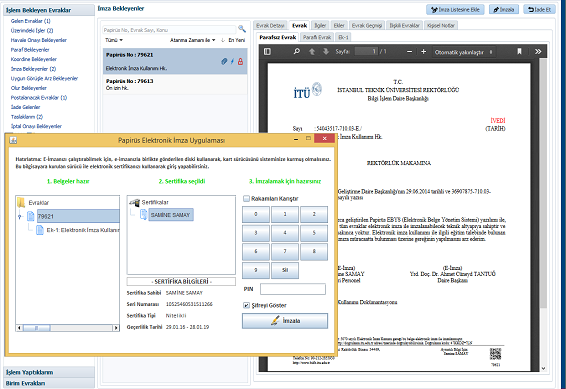Screen dimensions: 566x389
Task: Go to previous page with up arrow
Action: 312,52
